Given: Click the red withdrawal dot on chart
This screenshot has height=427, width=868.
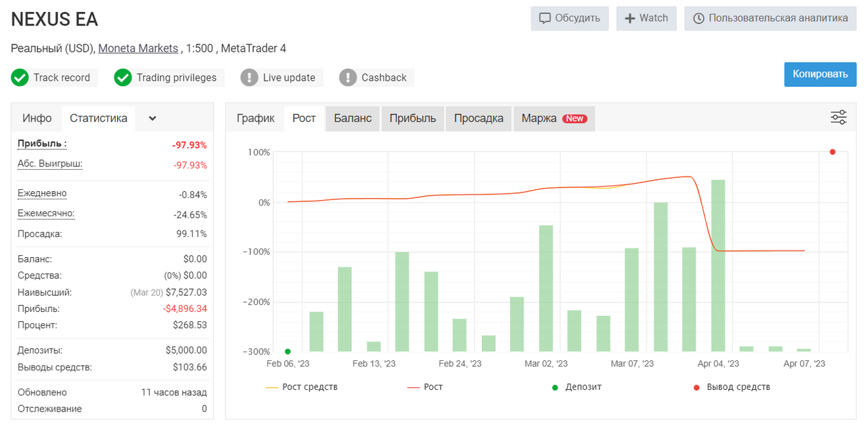Looking at the screenshot, I should [x=832, y=152].
